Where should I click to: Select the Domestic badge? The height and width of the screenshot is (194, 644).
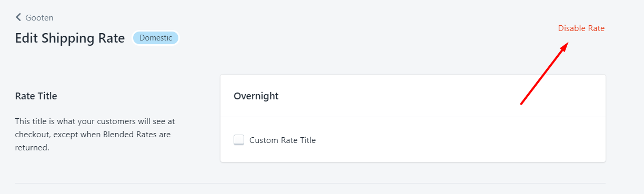point(156,38)
